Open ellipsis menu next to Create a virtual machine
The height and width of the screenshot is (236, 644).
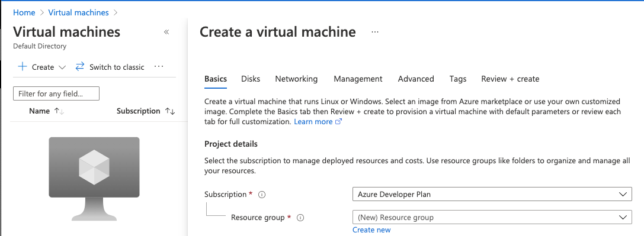[374, 32]
